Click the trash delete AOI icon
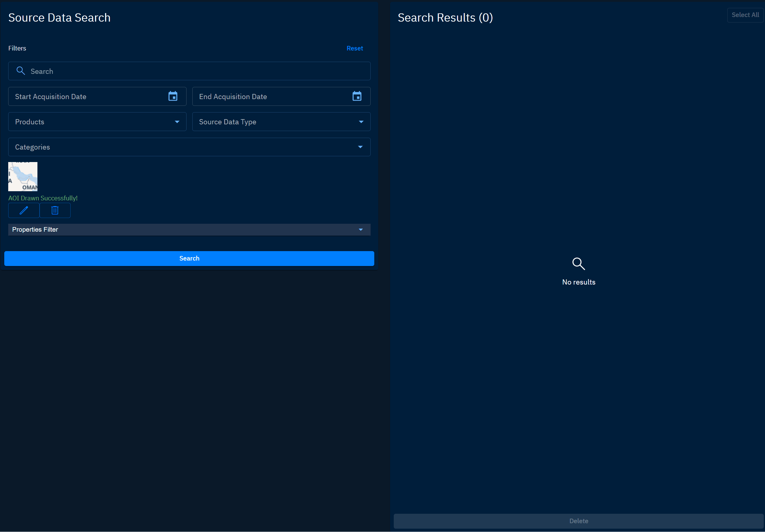Viewport: 765px width, 532px height. click(55, 210)
